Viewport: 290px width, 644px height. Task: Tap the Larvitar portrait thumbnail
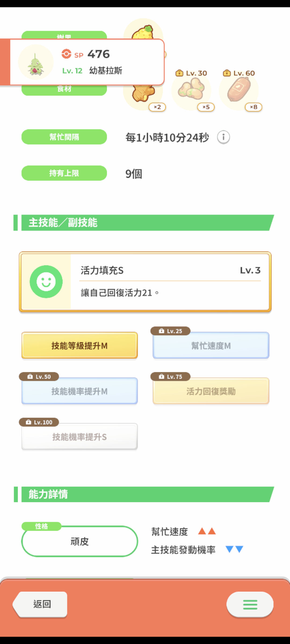36,63
